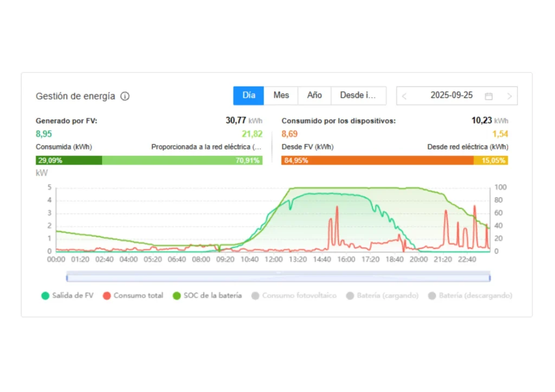The image size is (555, 392).
Task: Click the orange 84,95% Desde FV bar
Action: pyautogui.click(x=377, y=160)
